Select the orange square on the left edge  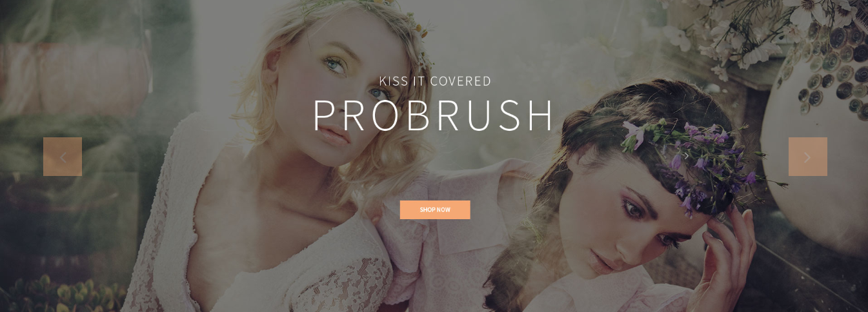pos(63,157)
